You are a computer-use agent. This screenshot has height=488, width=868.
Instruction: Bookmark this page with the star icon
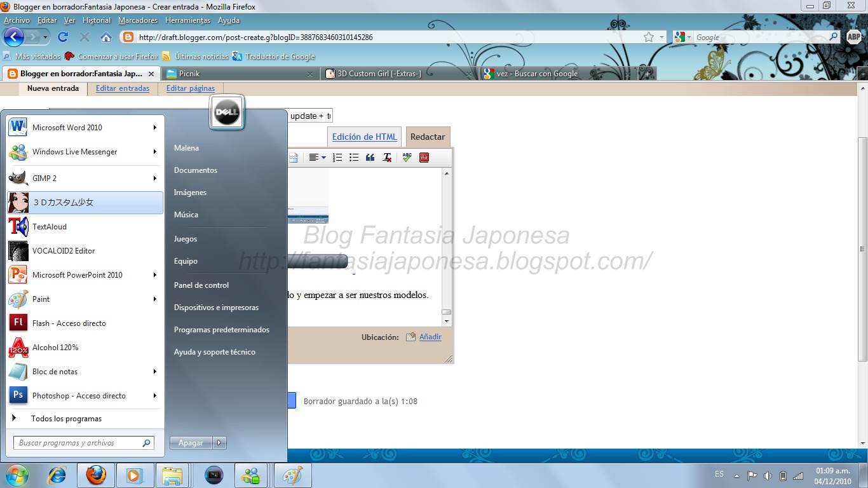(649, 37)
